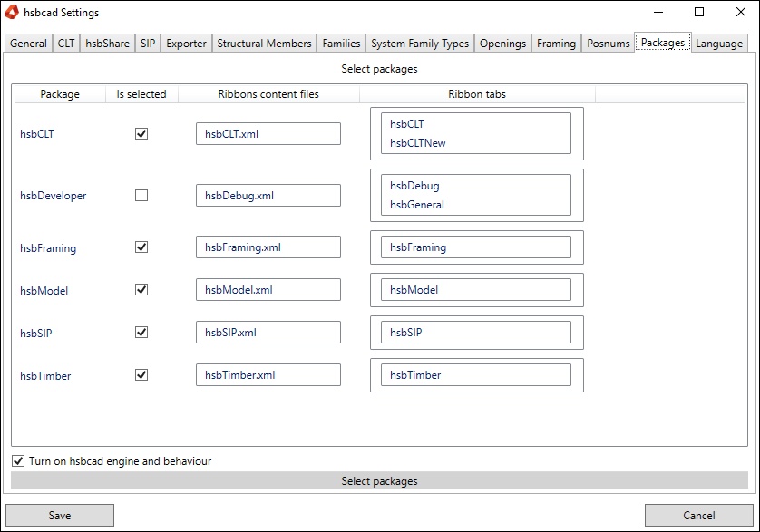This screenshot has width=760, height=532.
Task: Click the hsbcad app logo icon
Action: 12,12
